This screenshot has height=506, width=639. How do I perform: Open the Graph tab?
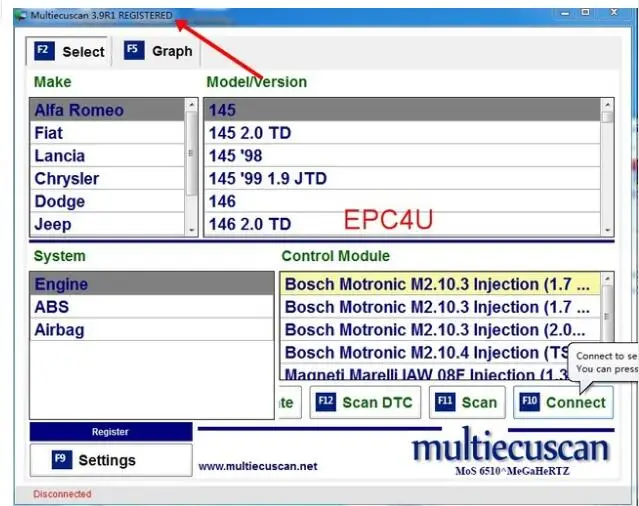(158, 51)
